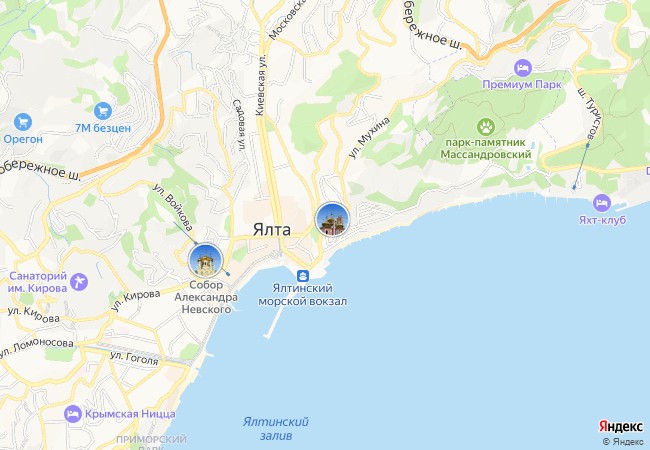The width and height of the screenshot is (650, 450).
Task: Click the Ялтинский морской вокзал label
Action: 303,295
